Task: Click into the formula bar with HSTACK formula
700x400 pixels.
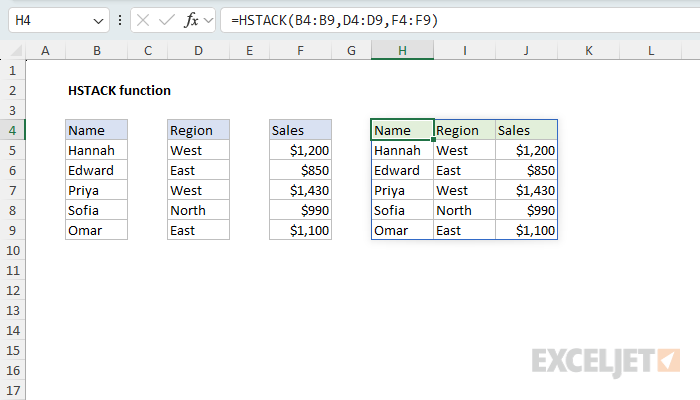Action: [x=460, y=20]
